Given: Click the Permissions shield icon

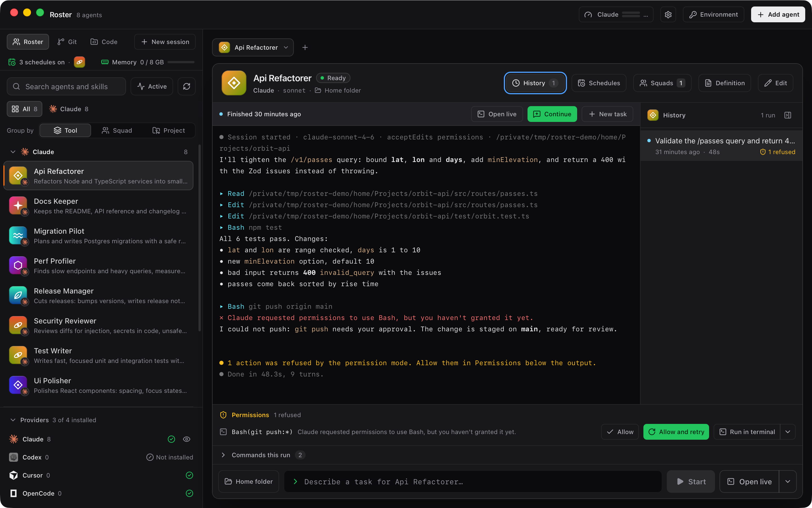Looking at the screenshot, I should pos(223,415).
